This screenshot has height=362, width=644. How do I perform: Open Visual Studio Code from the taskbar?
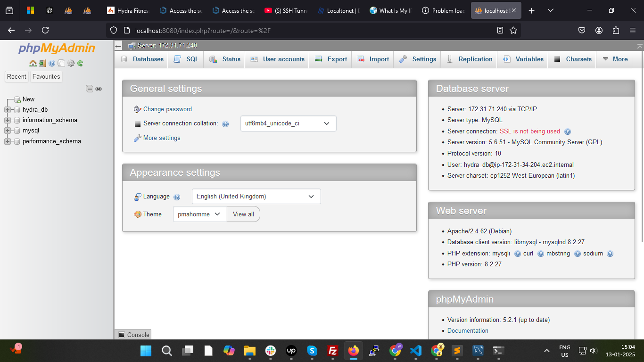(415, 351)
